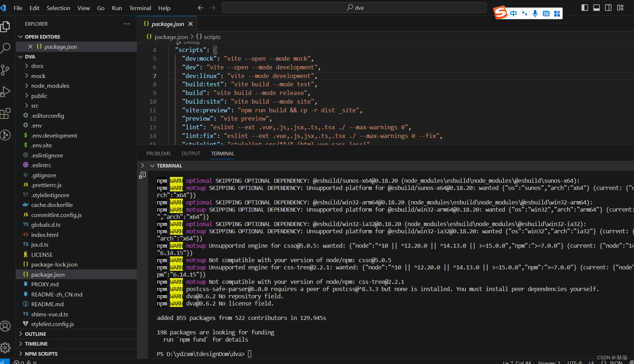
Task: Go forward with the navigation arrow
Action: pos(213,8)
